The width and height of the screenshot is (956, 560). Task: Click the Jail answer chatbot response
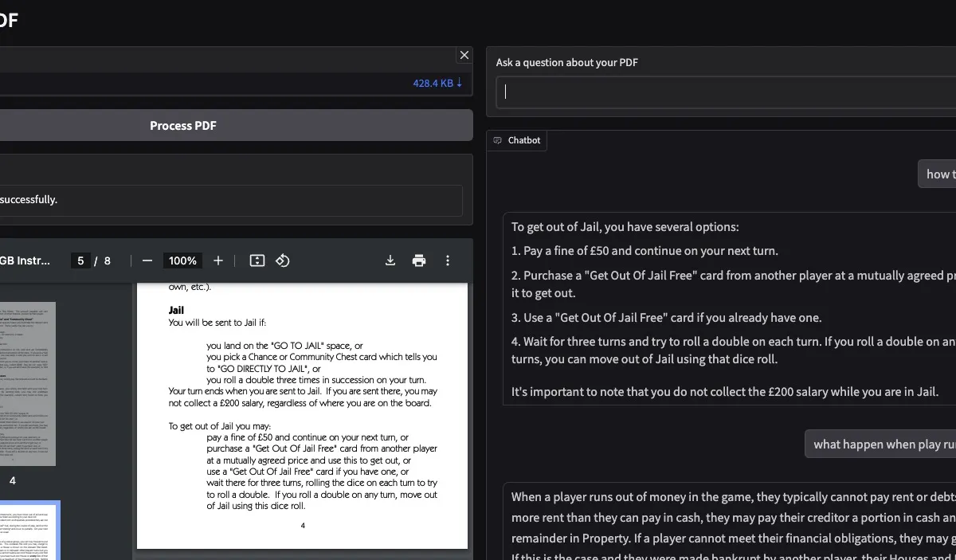[729, 309]
